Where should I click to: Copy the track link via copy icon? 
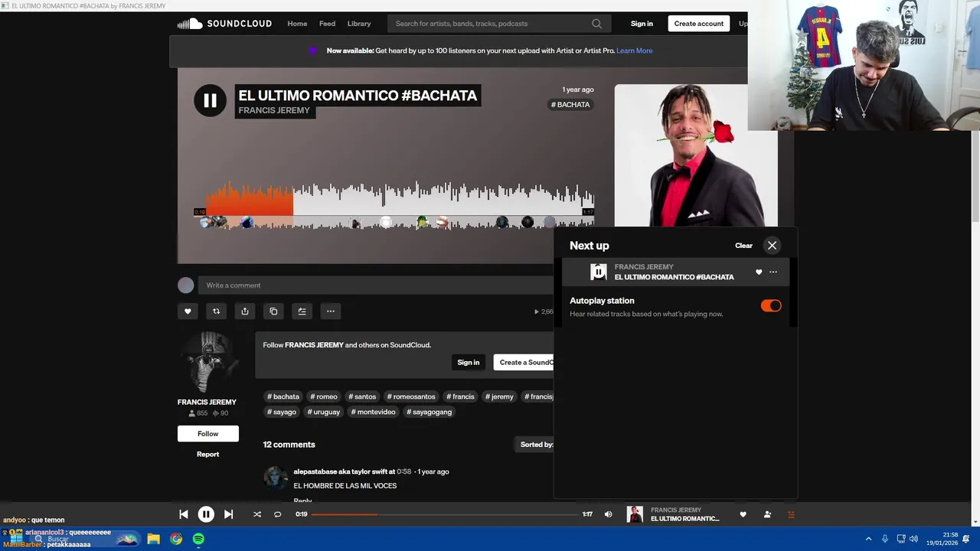click(x=273, y=311)
